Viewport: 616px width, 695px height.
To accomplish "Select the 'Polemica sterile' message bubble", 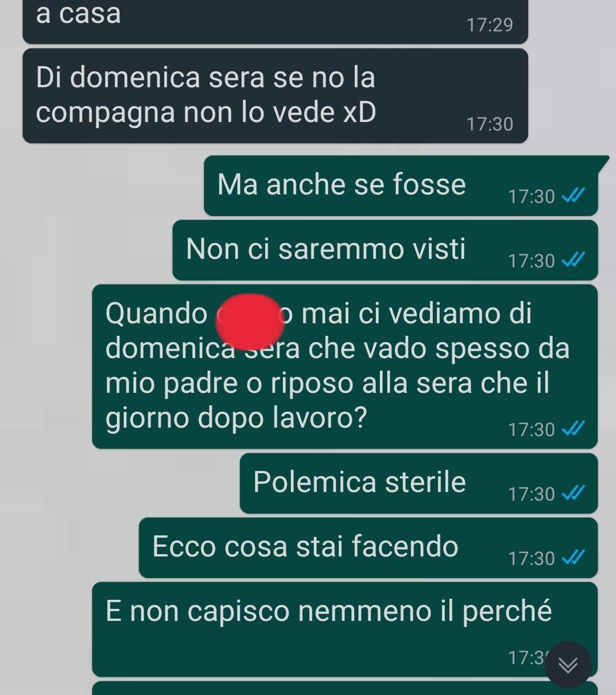I will pos(419,483).
